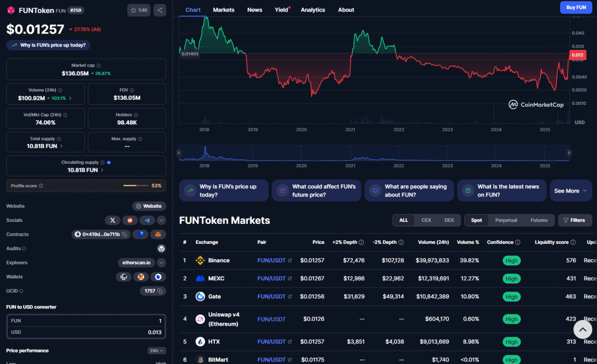Click the MetaMask fox icon in Contracts row
Screen dimensions: 597x364
(158, 234)
